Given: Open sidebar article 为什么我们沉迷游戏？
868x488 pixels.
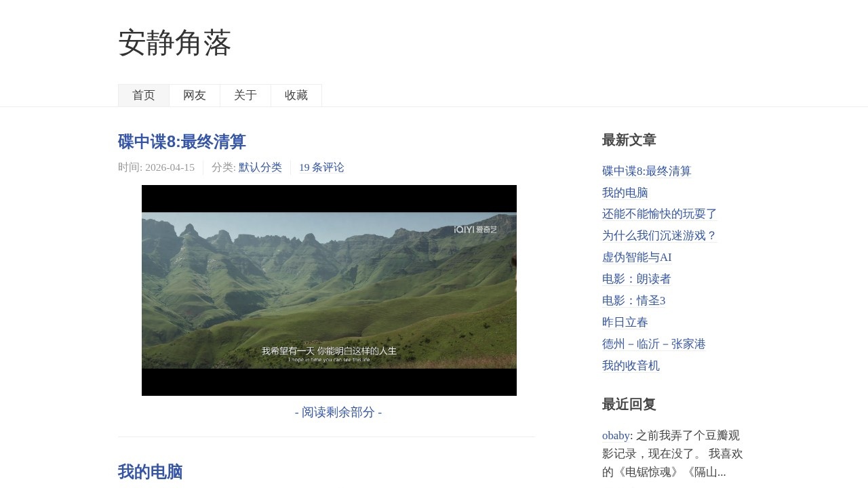Looking at the screenshot, I should (660, 236).
